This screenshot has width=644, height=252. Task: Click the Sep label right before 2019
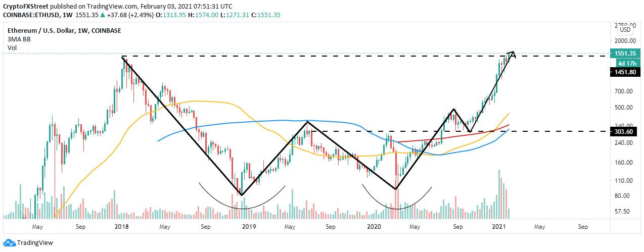206,227
